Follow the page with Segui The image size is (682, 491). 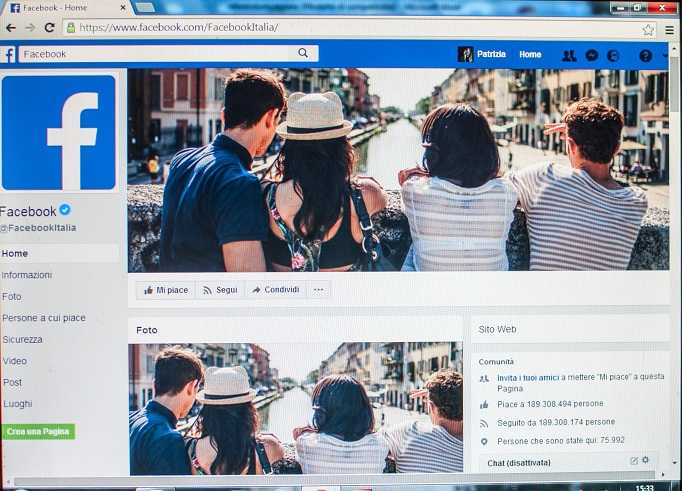point(221,290)
